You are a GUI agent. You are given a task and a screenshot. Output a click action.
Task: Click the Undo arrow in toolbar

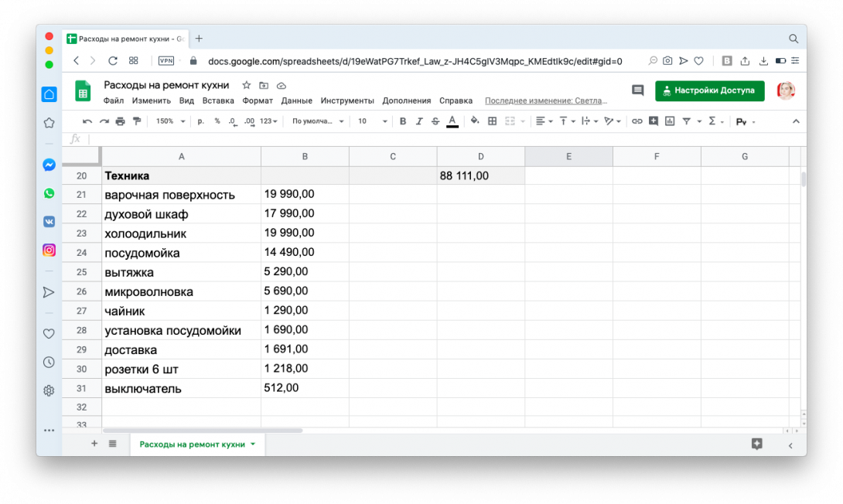(x=87, y=121)
